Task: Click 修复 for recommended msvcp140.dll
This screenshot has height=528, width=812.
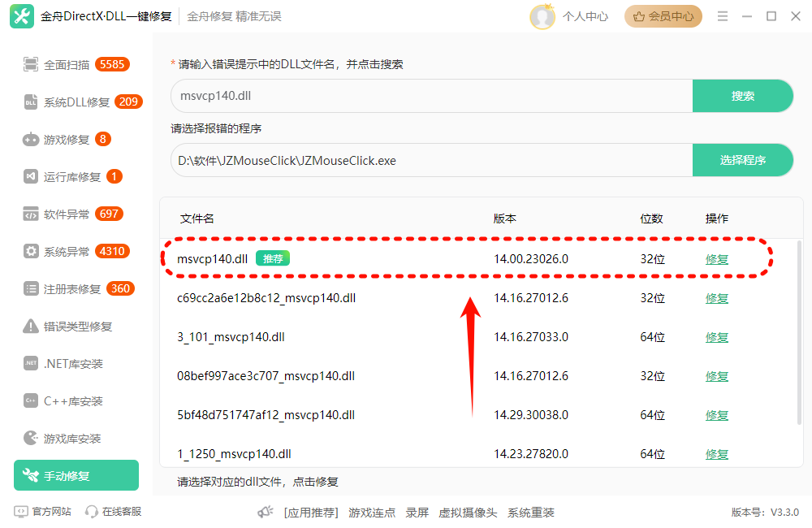Action: (717, 259)
